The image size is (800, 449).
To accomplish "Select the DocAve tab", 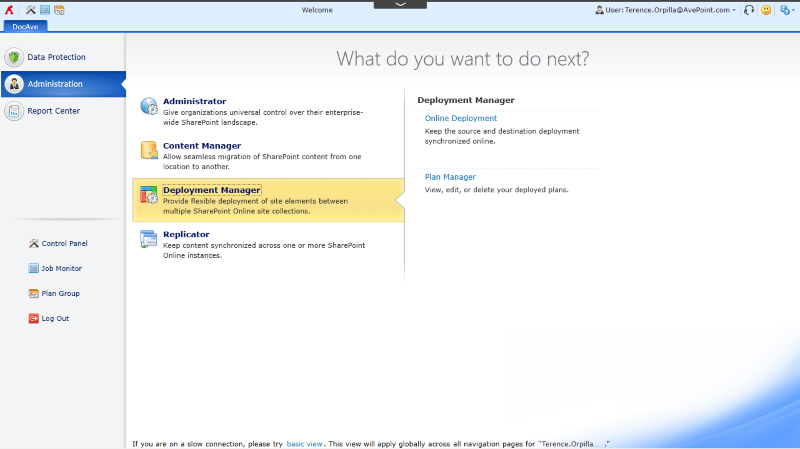I will point(25,27).
